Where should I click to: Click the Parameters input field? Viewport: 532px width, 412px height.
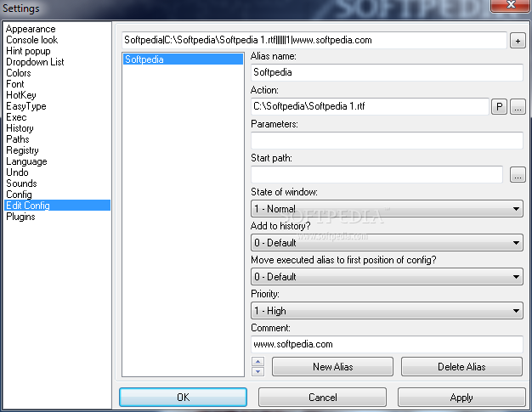point(387,140)
